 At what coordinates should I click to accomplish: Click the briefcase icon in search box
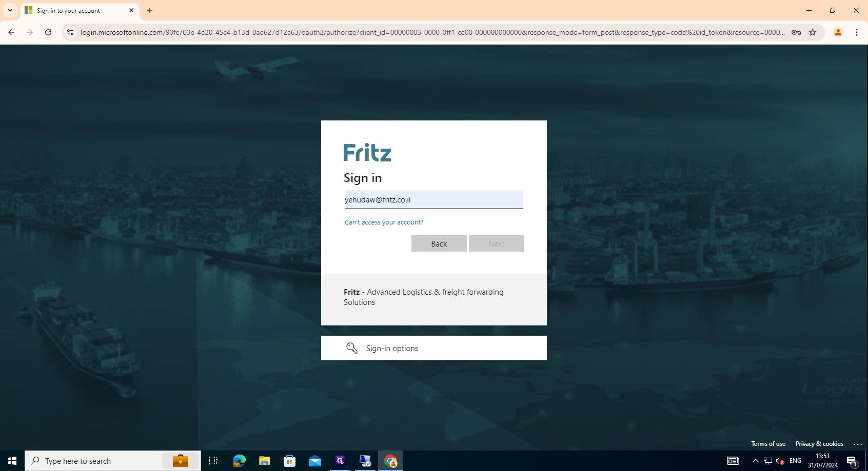[x=181, y=461]
